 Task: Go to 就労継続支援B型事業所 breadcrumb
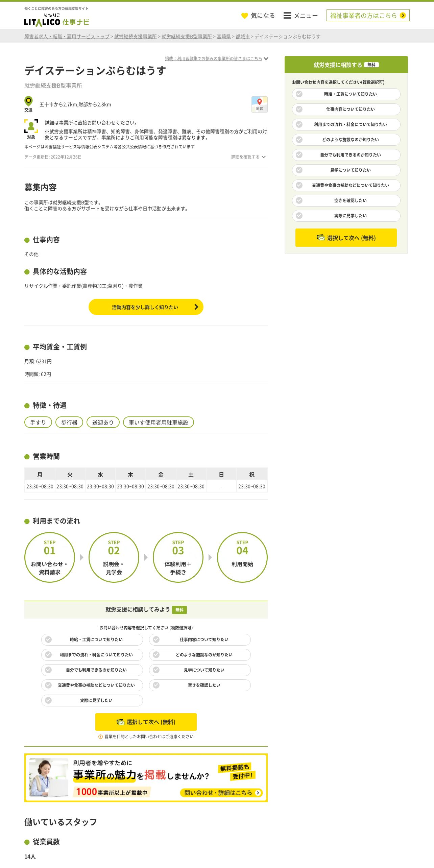tap(187, 37)
